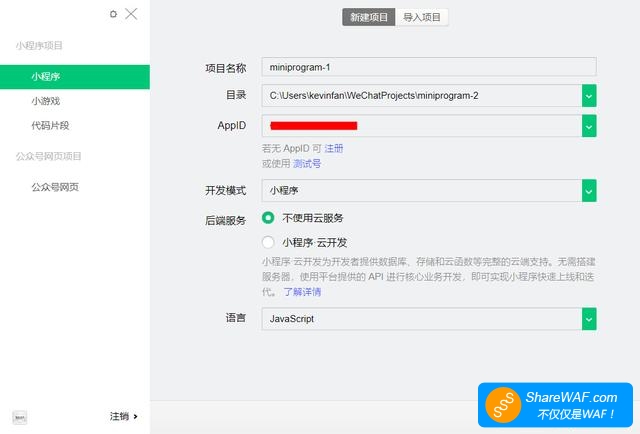Close the project dialog with X icon
Viewport: 640px width, 434px height.
click(x=131, y=14)
